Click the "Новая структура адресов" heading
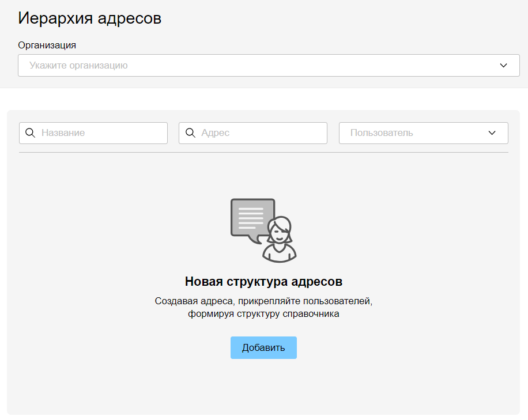This screenshot has height=420, width=528. tap(263, 282)
